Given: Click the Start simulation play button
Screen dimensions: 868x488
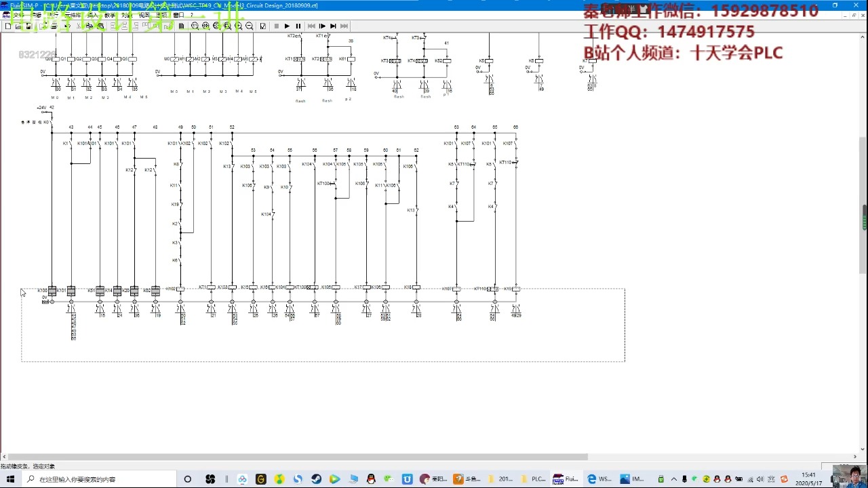Looking at the screenshot, I should pos(287,26).
